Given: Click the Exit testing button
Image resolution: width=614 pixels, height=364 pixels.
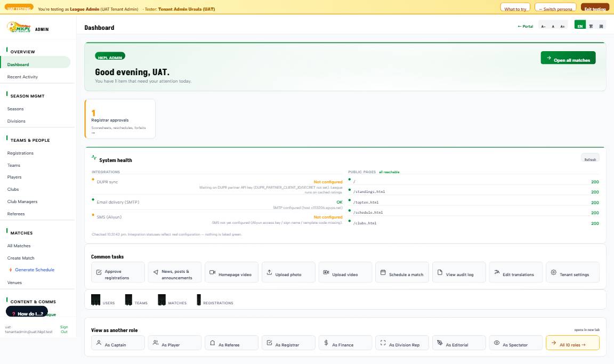Looking at the screenshot, I should pos(595,8).
